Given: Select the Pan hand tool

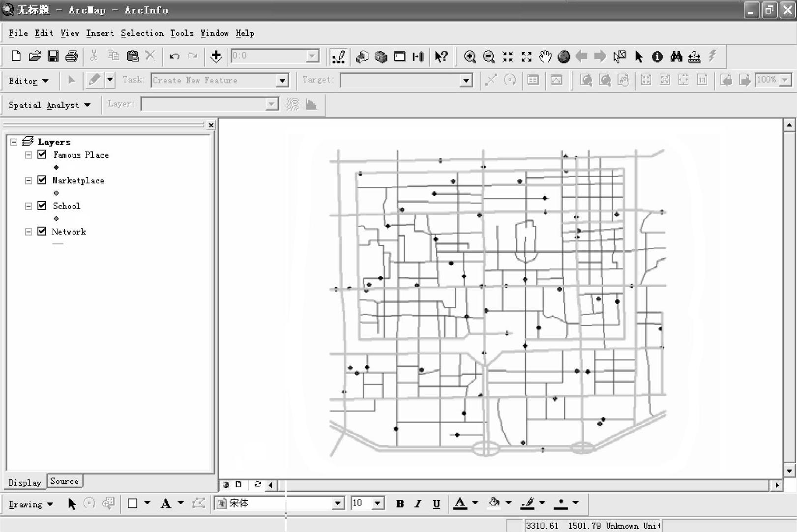Looking at the screenshot, I should click(545, 57).
